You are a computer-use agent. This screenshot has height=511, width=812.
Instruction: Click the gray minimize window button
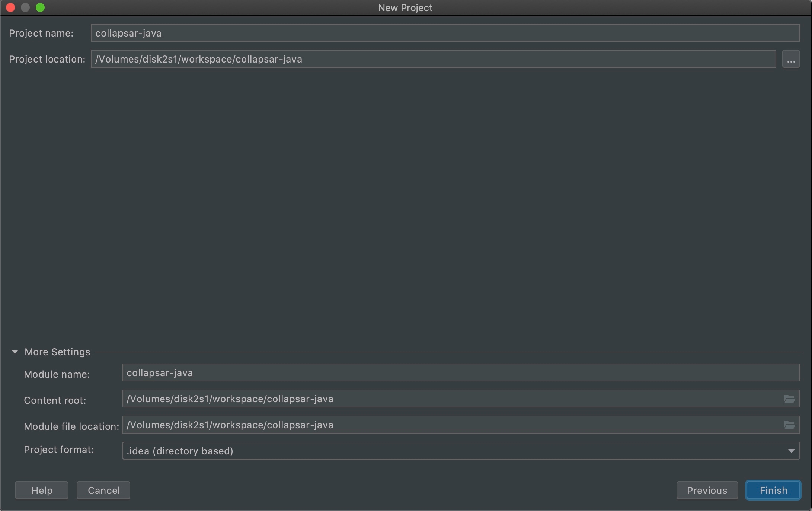tap(25, 7)
